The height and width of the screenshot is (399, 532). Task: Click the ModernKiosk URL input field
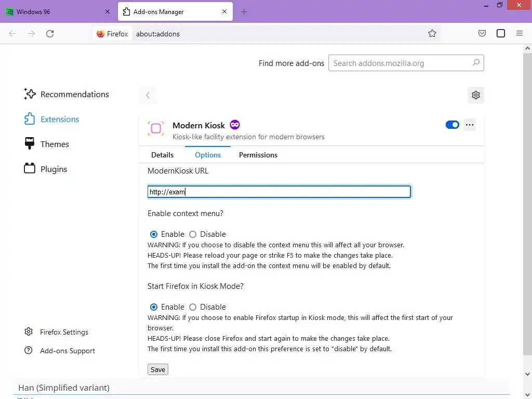[279, 192]
